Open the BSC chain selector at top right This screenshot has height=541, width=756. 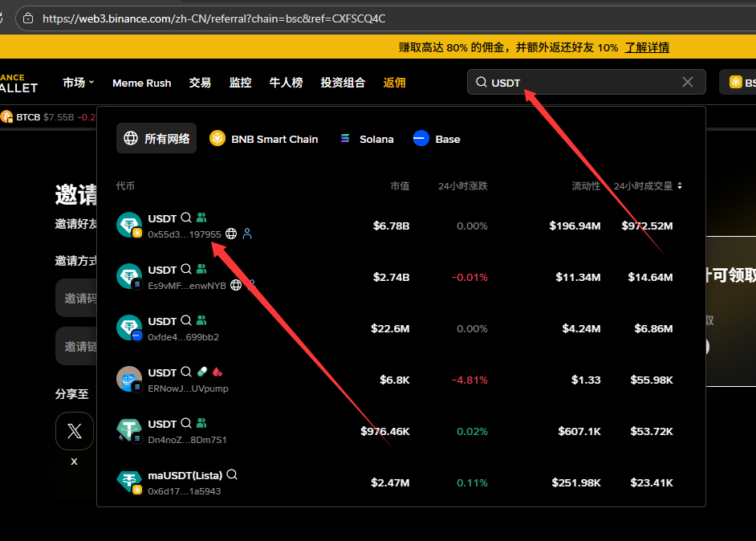pyautogui.click(x=738, y=83)
